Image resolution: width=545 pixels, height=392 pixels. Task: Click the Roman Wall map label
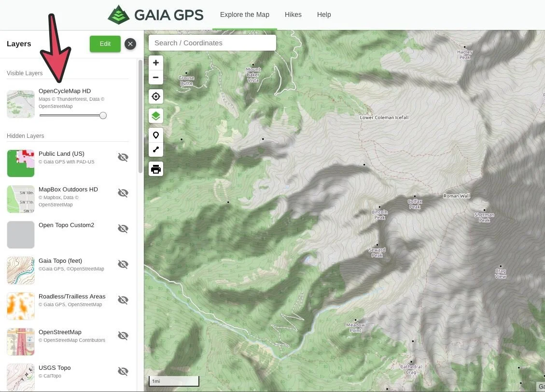457,196
